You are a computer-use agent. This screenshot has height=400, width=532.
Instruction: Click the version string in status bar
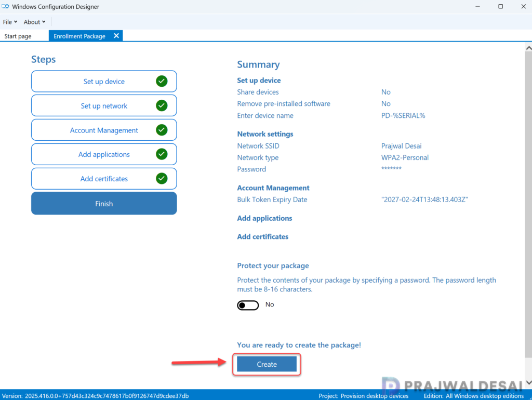[96, 396]
